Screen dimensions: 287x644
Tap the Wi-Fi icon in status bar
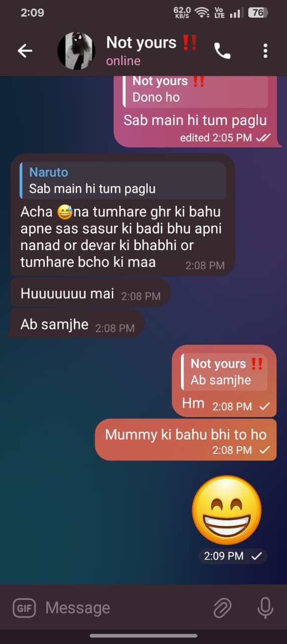[x=202, y=13]
